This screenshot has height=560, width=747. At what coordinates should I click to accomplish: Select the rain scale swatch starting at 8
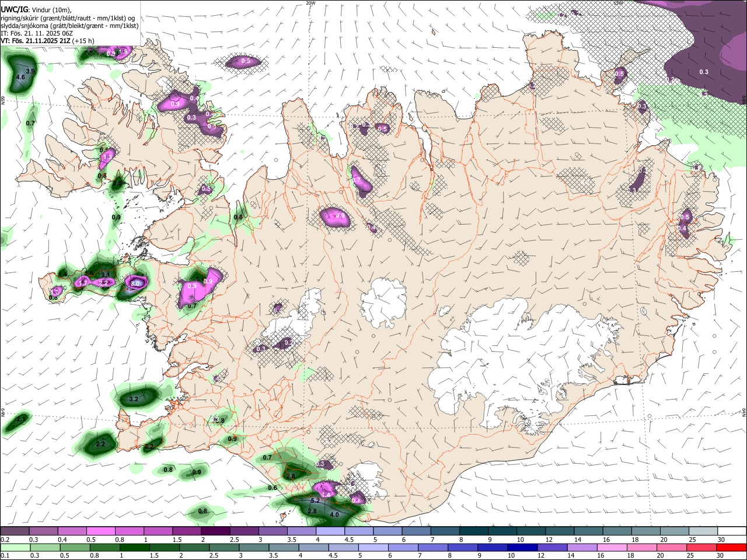click(x=462, y=547)
